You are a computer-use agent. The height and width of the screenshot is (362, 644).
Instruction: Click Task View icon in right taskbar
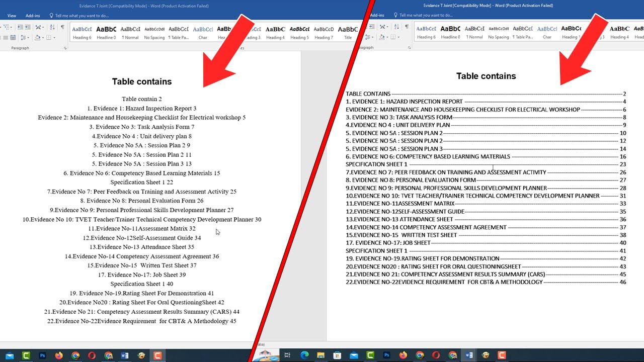[287, 355]
